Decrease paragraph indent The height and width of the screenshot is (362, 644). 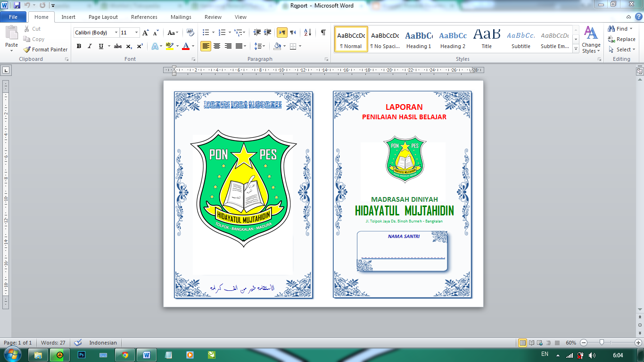coord(257,33)
